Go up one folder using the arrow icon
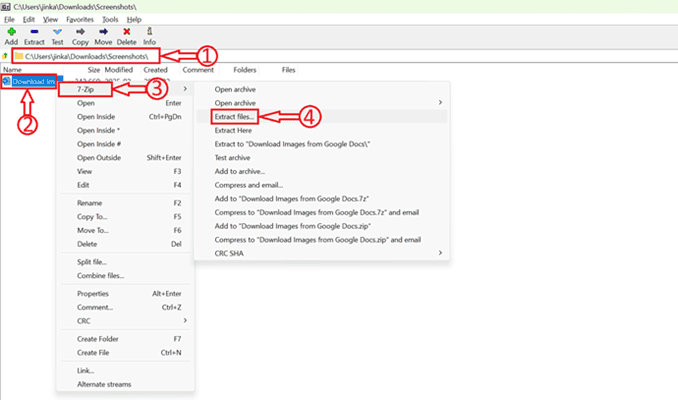Screen dimensions: 678x400 (x=5, y=56)
